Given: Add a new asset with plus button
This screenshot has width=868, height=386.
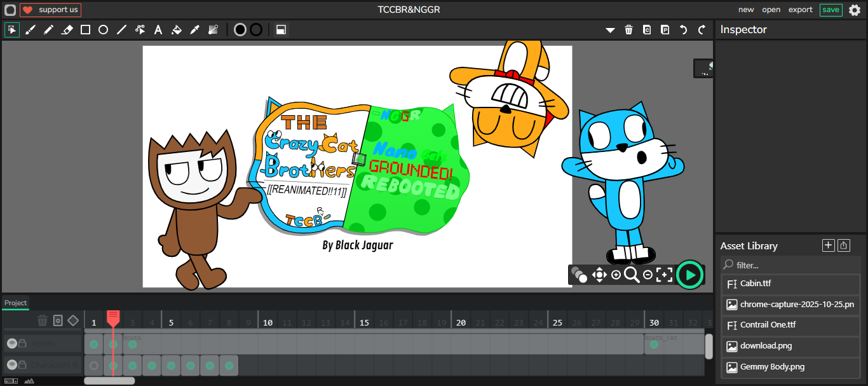Looking at the screenshot, I should pos(828,245).
